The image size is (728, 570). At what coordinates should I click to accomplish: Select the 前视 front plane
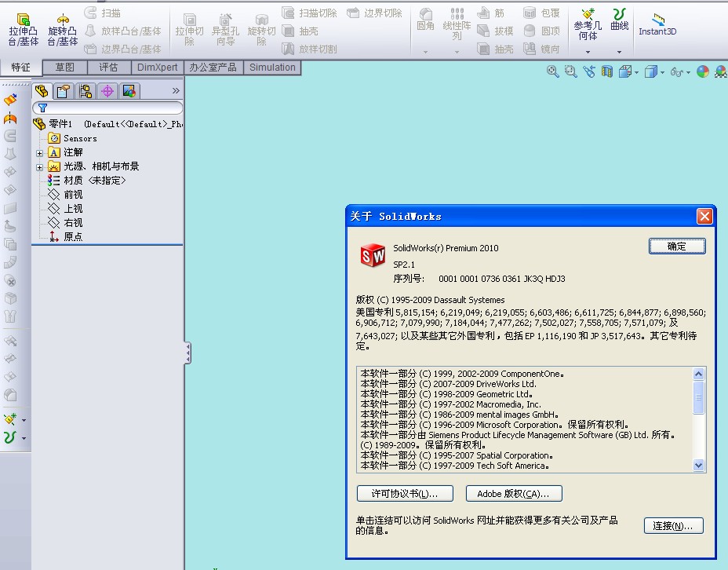(65, 195)
